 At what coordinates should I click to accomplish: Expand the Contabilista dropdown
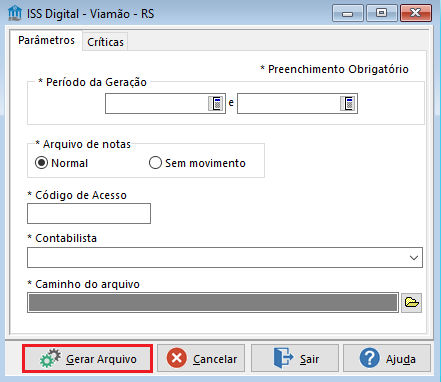point(414,258)
